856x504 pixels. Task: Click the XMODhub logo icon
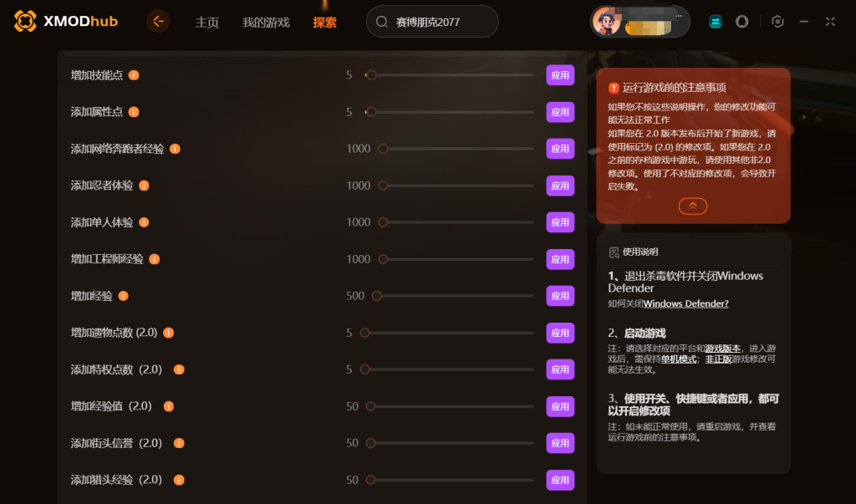click(25, 21)
